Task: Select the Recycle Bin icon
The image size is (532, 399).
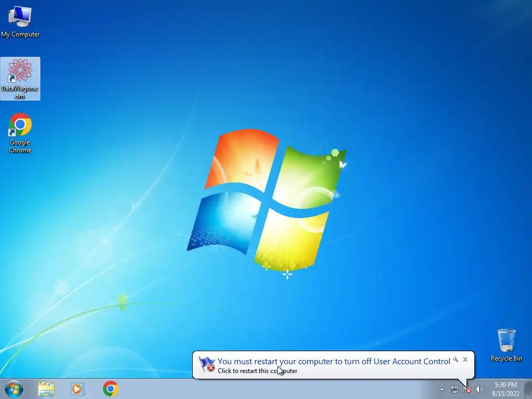Action: click(x=506, y=345)
